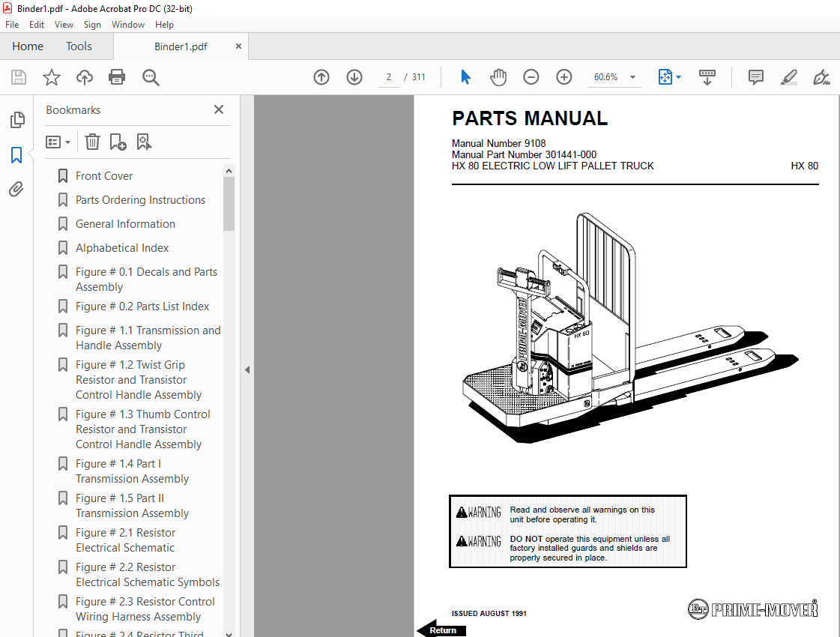The width and height of the screenshot is (840, 637).
Task: Open the Window menu
Action: [x=127, y=25]
